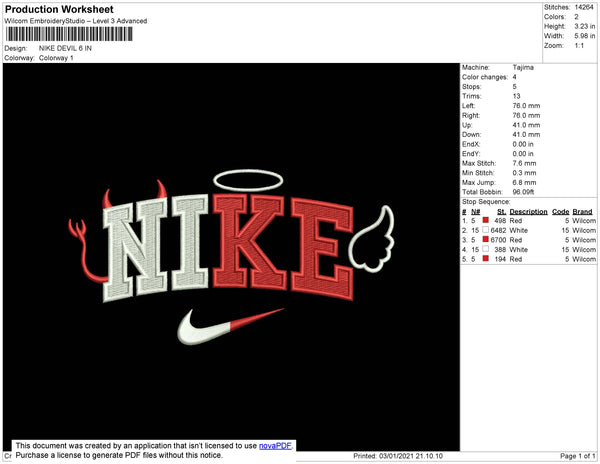Click the "EndY:" label
The image size is (600, 464).
(x=471, y=154)
